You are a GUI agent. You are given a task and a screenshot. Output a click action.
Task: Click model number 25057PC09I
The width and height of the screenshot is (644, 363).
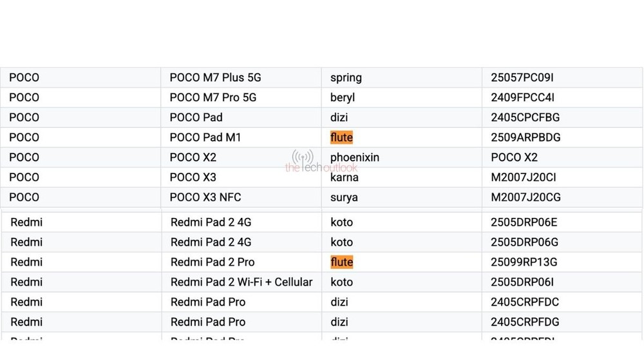(x=522, y=77)
